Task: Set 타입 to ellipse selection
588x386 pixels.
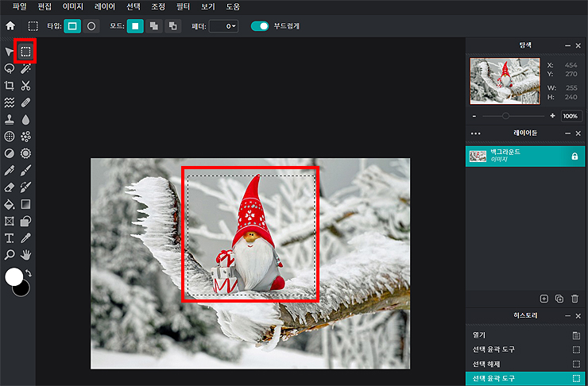Action: coord(91,26)
